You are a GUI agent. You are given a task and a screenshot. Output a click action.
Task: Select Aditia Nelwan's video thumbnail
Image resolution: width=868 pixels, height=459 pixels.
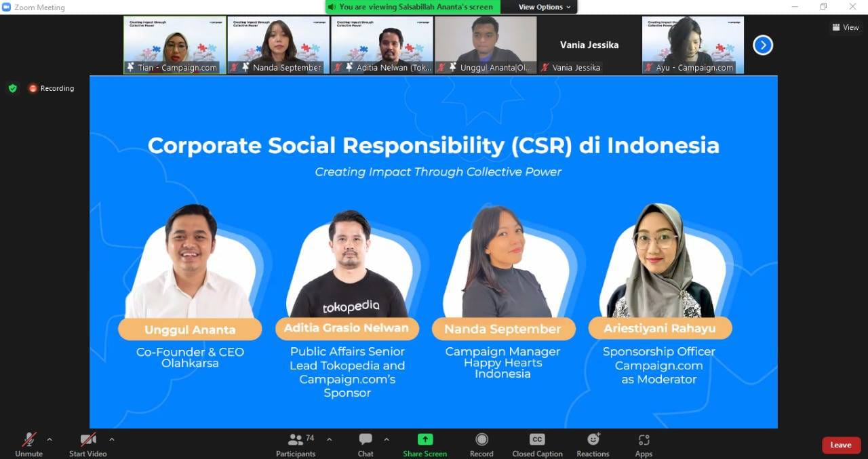382,45
